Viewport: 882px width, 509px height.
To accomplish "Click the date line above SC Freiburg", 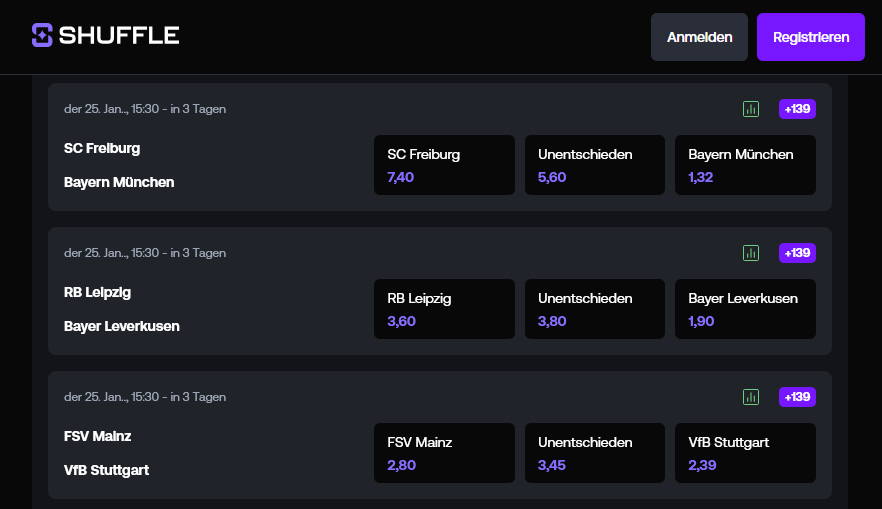I will pos(145,109).
